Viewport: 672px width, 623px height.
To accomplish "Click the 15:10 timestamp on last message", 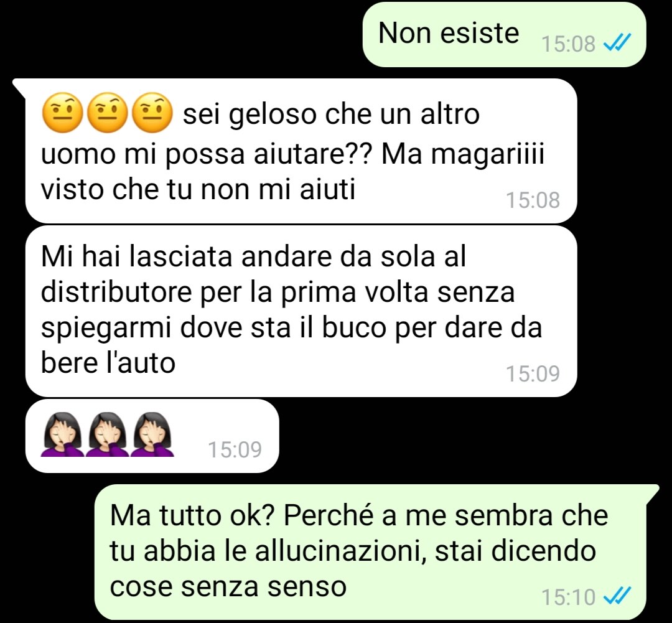I will [568, 597].
